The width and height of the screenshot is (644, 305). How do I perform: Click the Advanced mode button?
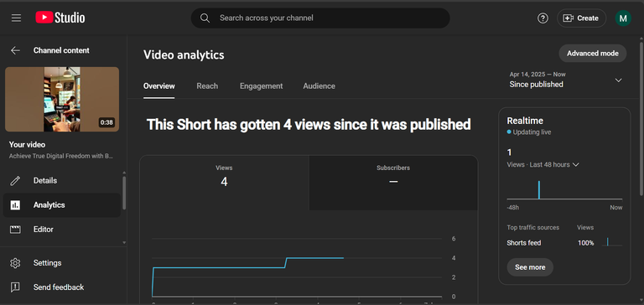592,54
